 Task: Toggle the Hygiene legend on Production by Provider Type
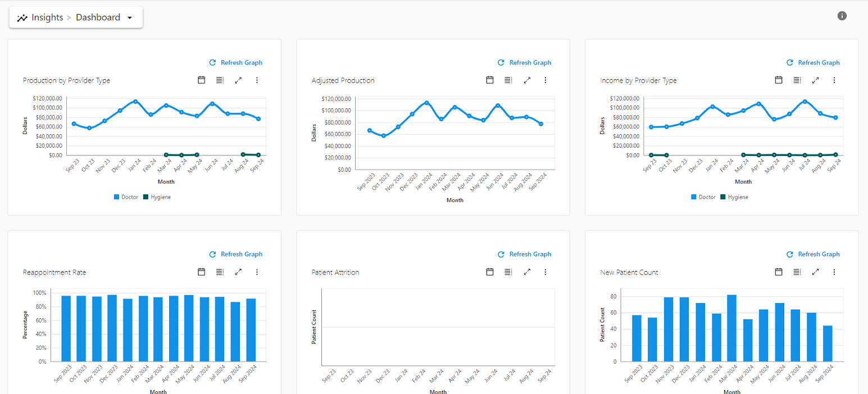click(x=157, y=196)
